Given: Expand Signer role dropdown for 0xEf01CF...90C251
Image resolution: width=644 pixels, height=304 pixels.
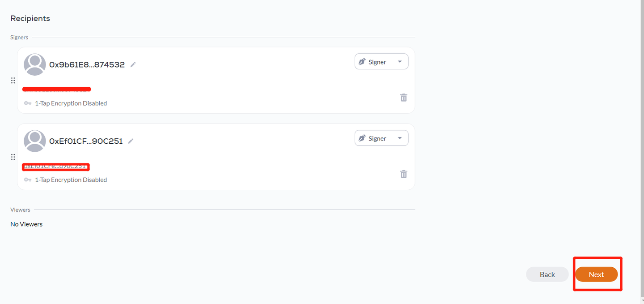Looking at the screenshot, I should pyautogui.click(x=381, y=138).
